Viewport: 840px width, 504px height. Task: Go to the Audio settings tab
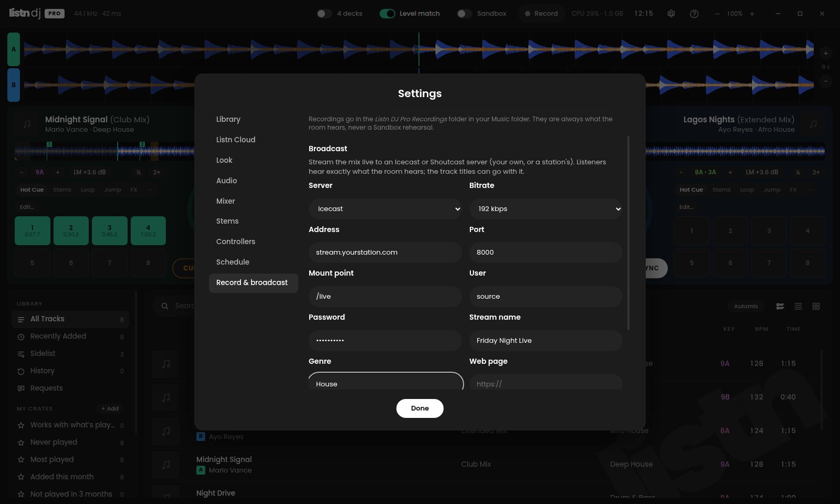point(254,181)
